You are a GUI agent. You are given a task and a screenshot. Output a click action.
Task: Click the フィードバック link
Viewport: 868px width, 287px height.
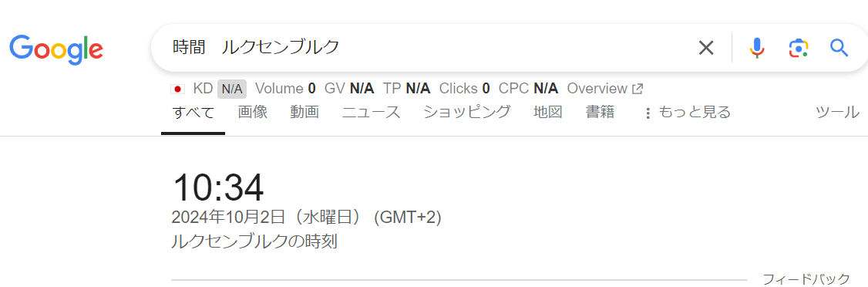(x=806, y=279)
